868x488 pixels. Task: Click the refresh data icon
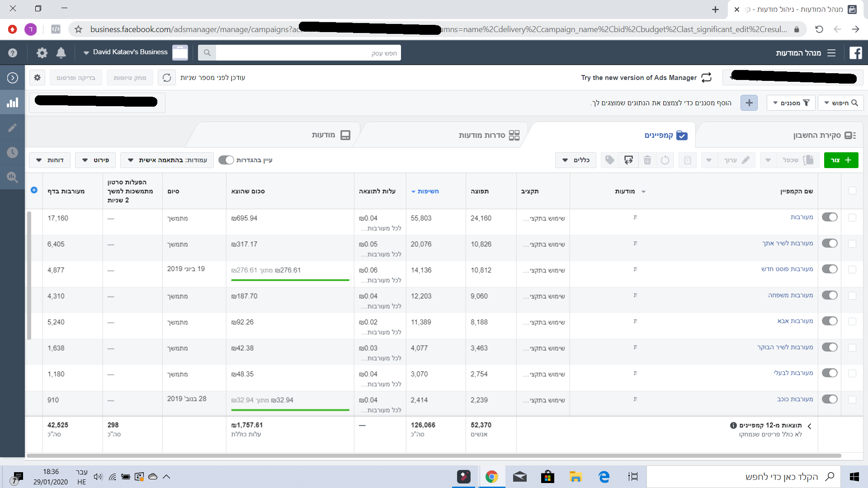[167, 78]
